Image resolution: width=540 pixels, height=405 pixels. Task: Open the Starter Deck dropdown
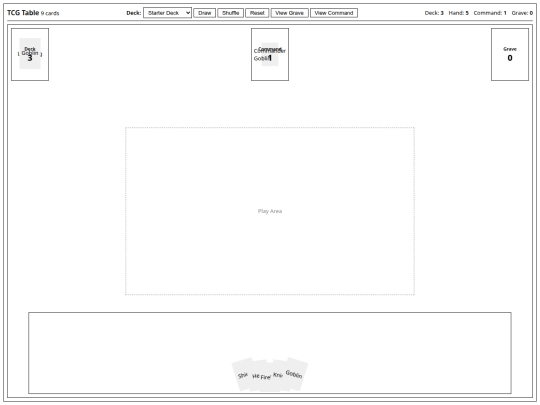[167, 13]
